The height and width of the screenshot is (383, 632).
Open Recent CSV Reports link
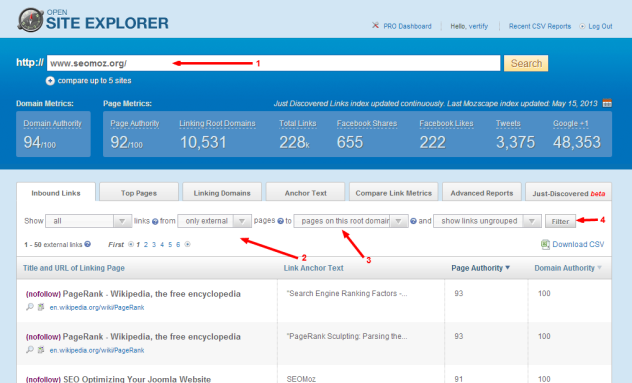(540, 26)
